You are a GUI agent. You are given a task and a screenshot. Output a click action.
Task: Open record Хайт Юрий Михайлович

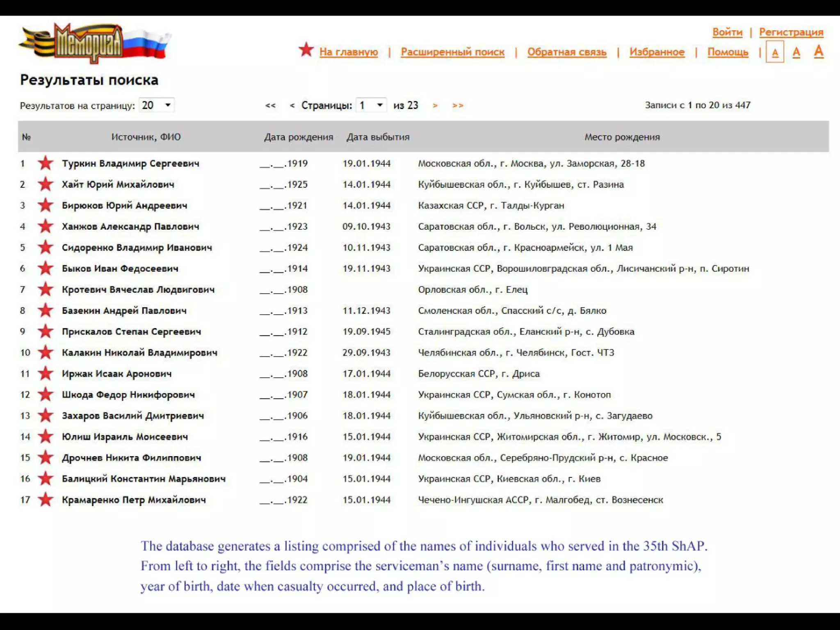(118, 184)
